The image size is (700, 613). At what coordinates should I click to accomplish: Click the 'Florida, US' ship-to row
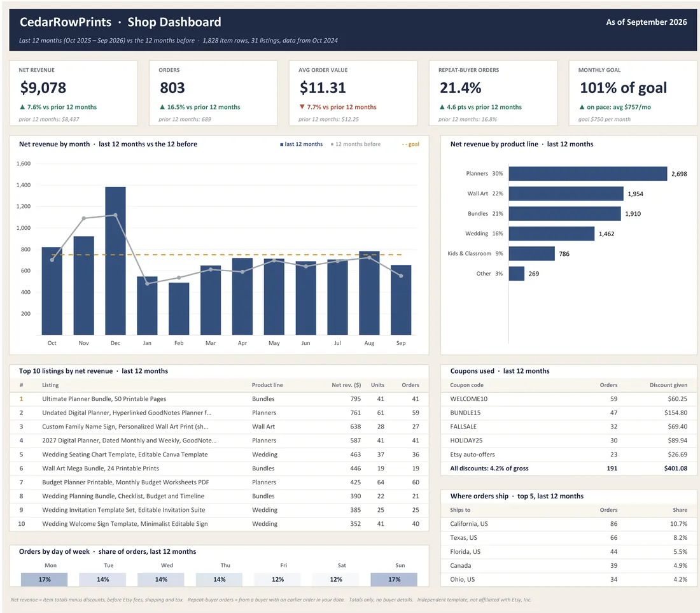coord(568,551)
